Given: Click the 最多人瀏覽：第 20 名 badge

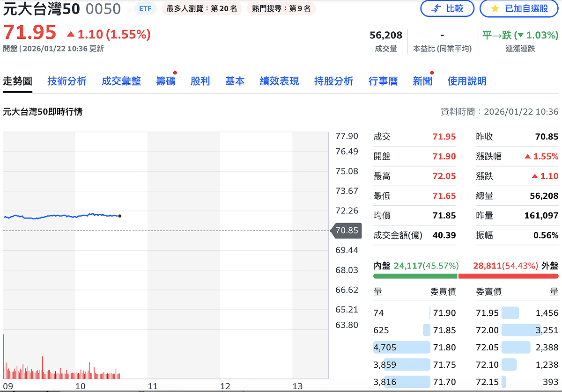Looking at the screenshot, I should tap(202, 8).
